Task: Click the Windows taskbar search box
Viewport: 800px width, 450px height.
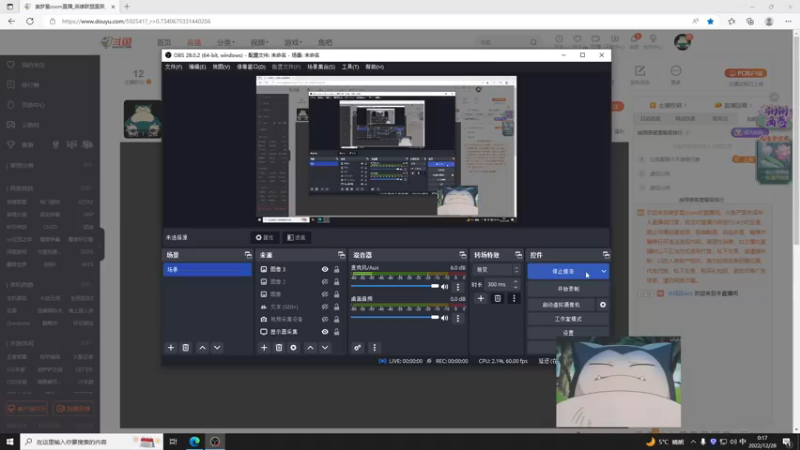Action: [x=91, y=441]
